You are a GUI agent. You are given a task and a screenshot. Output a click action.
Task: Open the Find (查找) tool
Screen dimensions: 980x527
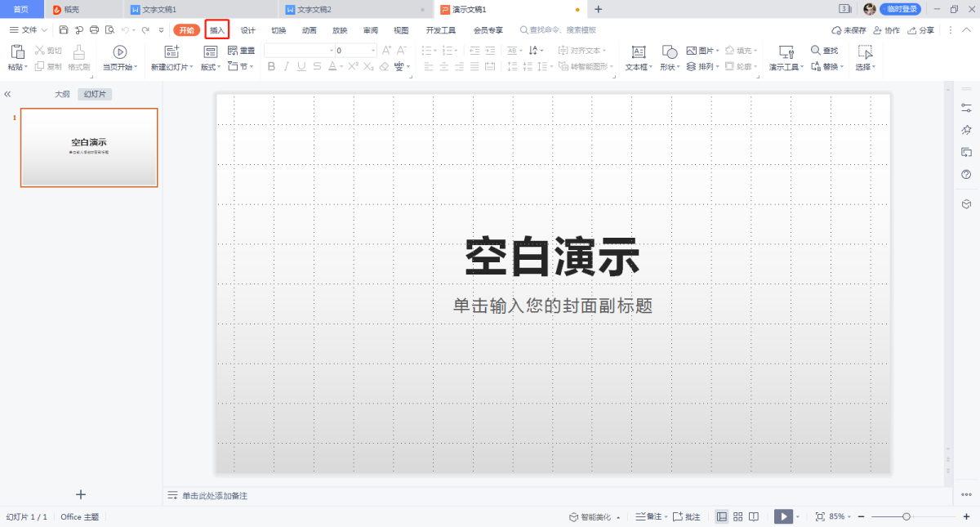point(825,51)
